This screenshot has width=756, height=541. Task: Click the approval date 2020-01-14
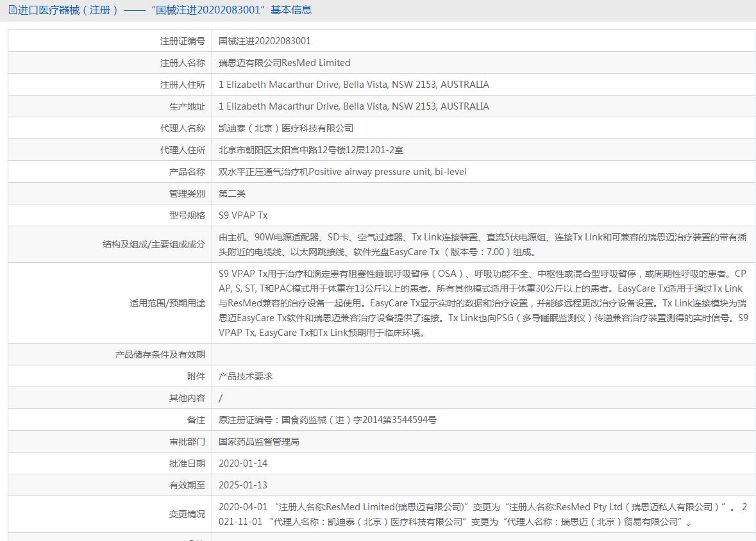pyautogui.click(x=243, y=463)
